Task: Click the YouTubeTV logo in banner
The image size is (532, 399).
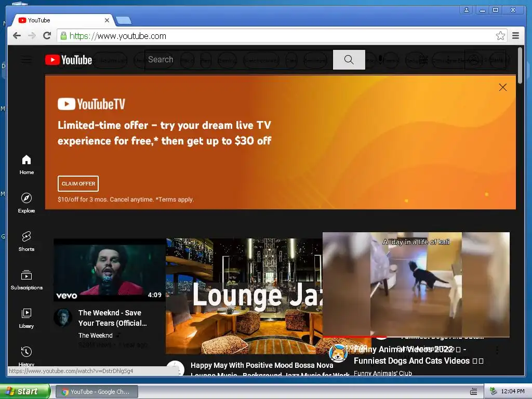Action: click(x=91, y=104)
